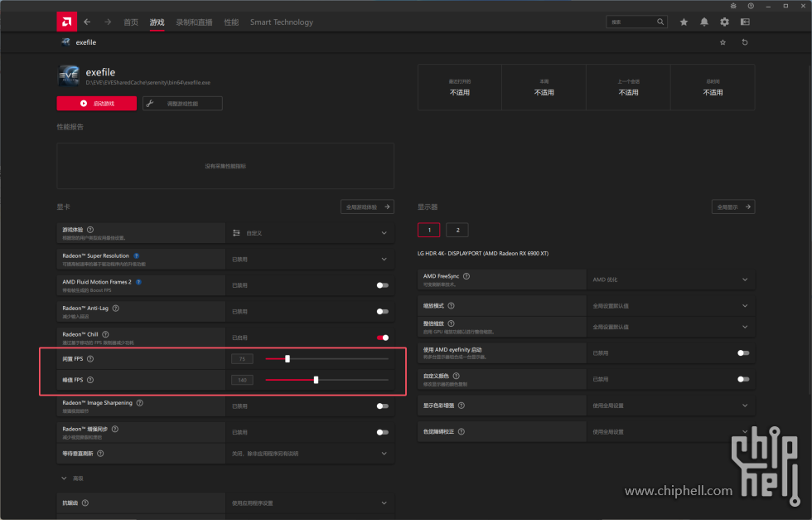Open Radeon Super Resolution dropdown

(310, 260)
